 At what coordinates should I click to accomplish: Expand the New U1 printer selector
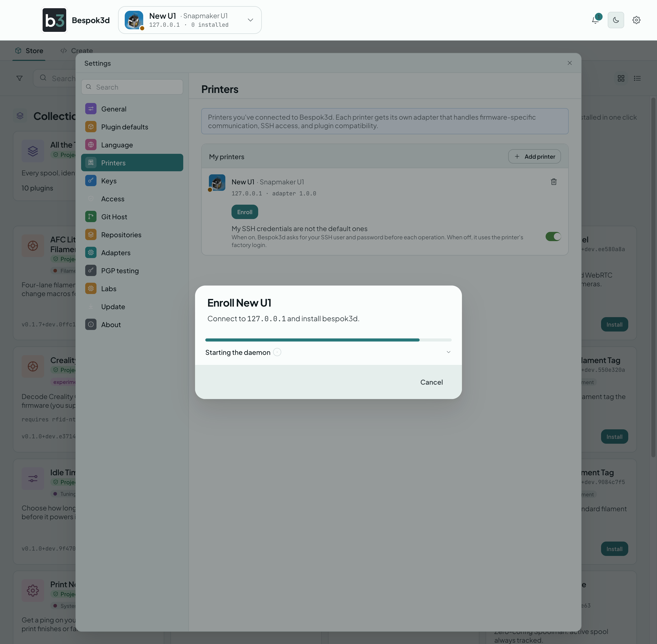[190, 20]
